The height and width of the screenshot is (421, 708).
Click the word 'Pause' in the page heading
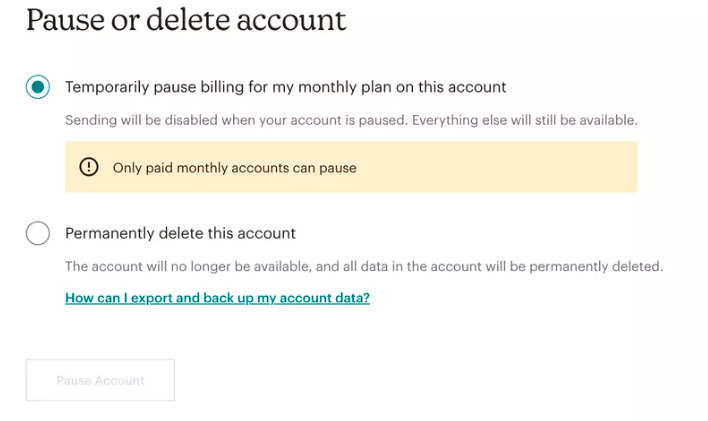(x=61, y=21)
